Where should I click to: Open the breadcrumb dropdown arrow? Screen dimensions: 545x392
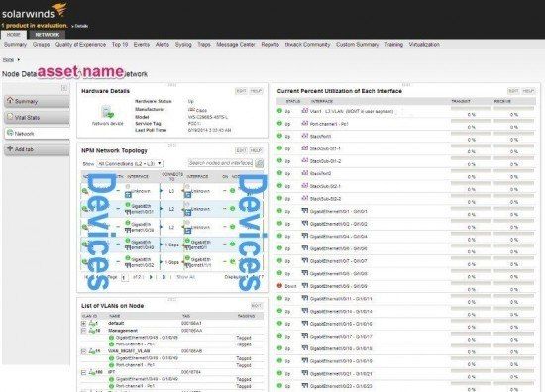tap(19, 60)
